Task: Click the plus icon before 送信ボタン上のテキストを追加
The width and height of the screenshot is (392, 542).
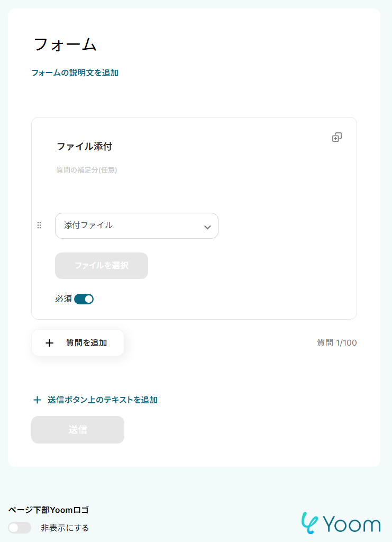Action: click(x=37, y=400)
